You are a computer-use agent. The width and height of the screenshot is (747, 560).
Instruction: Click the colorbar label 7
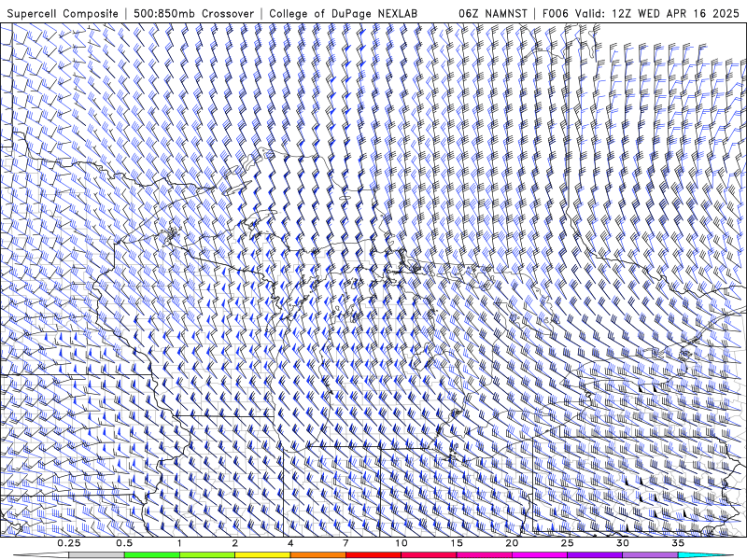[345, 543]
